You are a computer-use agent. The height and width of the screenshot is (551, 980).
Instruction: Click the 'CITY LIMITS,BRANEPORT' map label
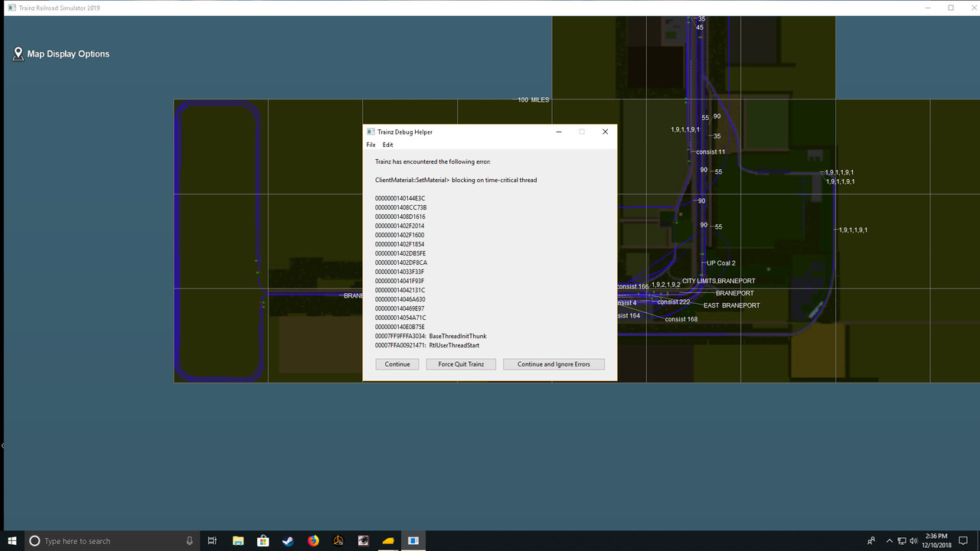pos(719,281)
